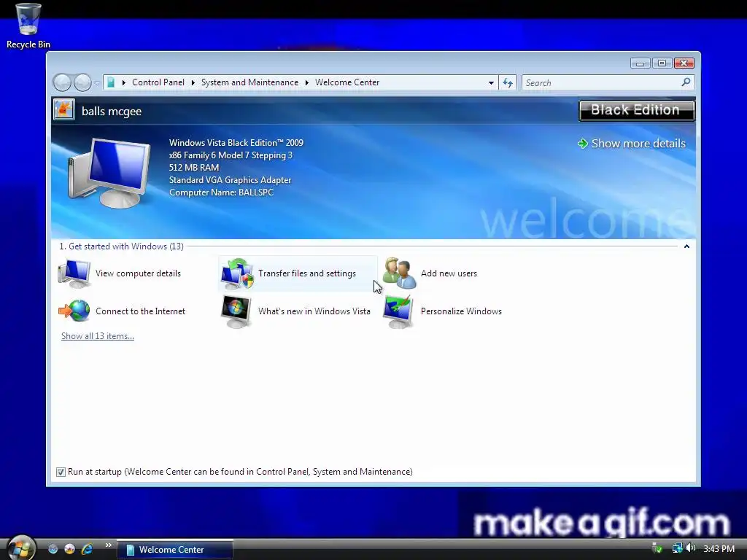Expand the arrow before Control Panel breadcrumb
Screen dimensions: 747x560
click(123, 82)
